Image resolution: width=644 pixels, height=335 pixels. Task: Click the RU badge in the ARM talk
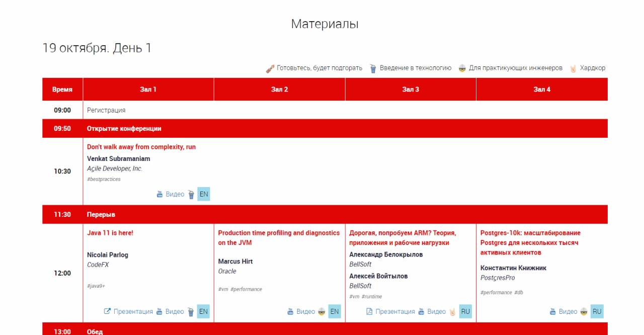[465, 311]
